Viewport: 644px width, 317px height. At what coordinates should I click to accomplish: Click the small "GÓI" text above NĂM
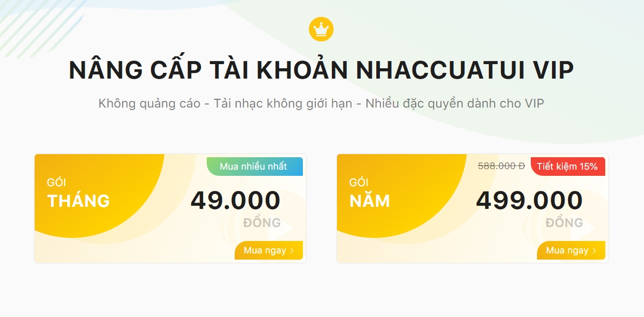coord(359,183)
